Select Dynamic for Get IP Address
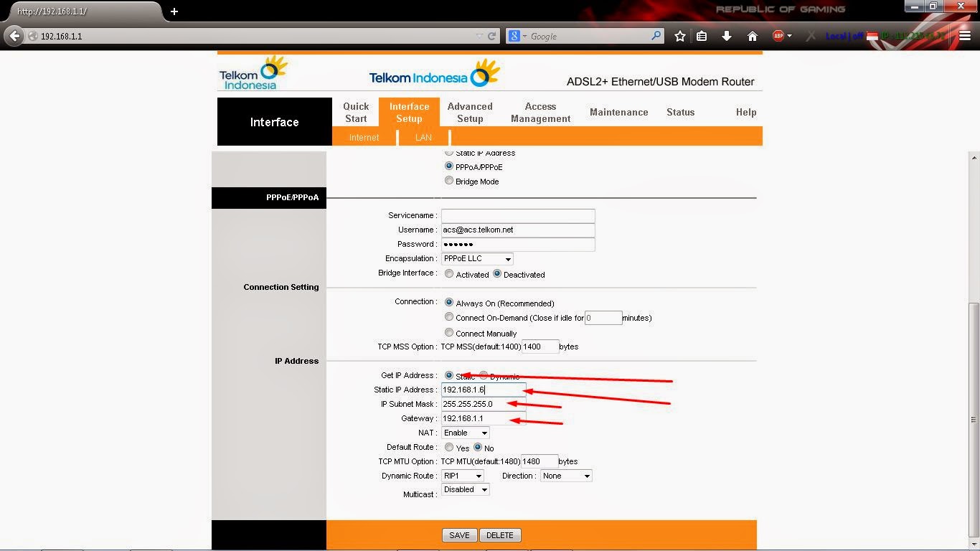 pyautogui.click(x=484, y=375)
